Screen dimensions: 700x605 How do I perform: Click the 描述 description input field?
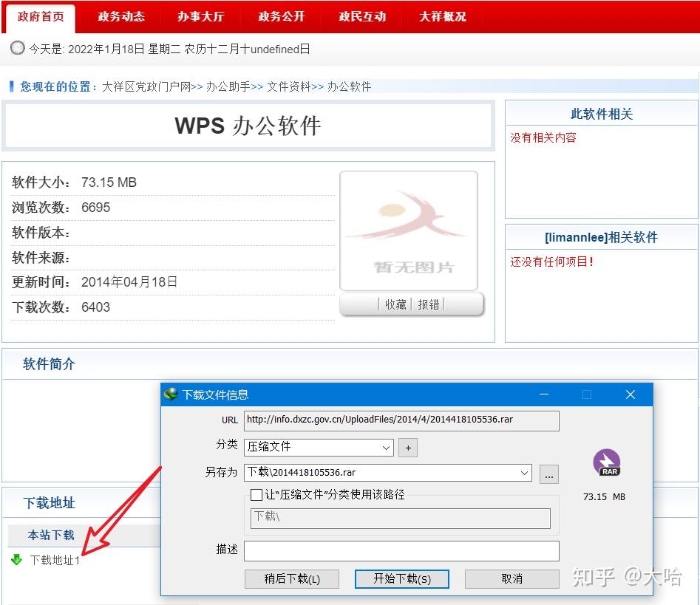401,550
